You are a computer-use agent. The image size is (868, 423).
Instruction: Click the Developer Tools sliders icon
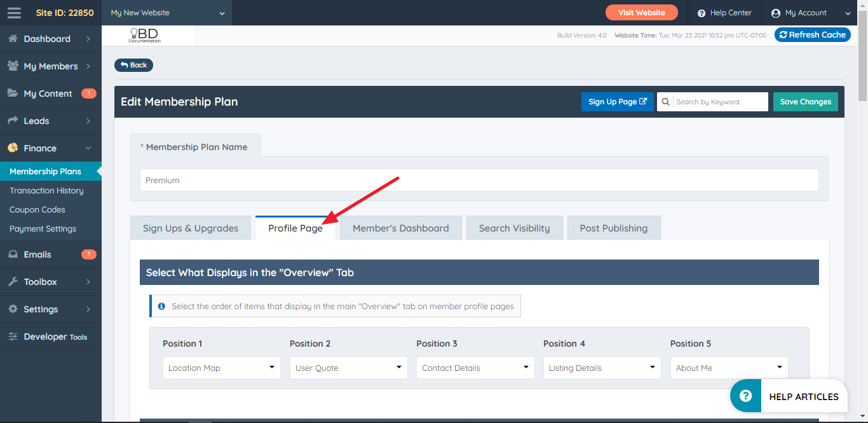(13, 336)
